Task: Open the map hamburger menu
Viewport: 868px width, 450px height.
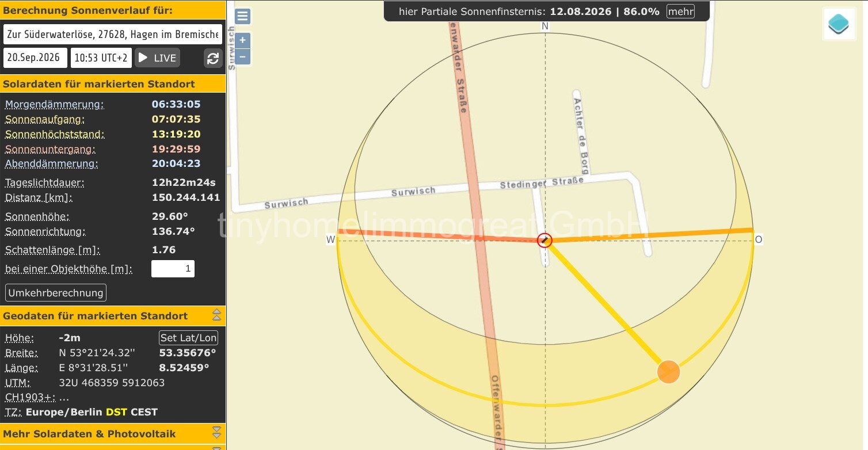Action: [242, 16]
